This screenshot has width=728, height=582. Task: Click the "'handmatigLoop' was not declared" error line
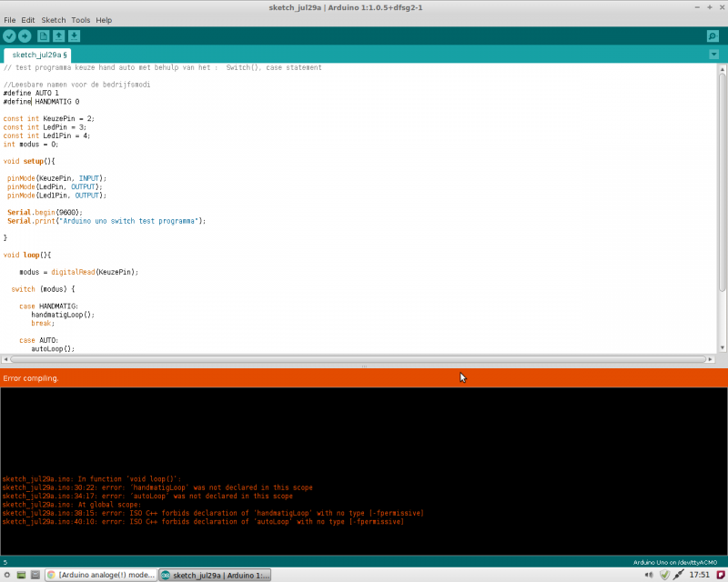coord(157,487)
